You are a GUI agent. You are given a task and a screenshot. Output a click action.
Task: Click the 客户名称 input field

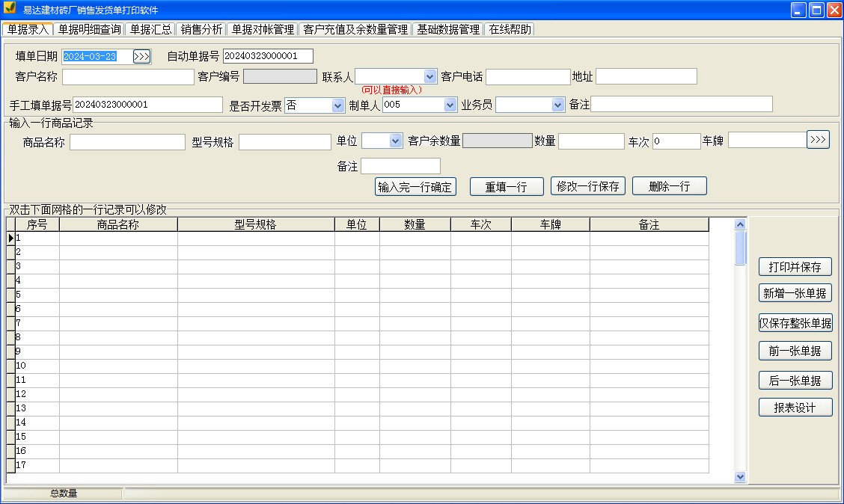tap(128, 77)
